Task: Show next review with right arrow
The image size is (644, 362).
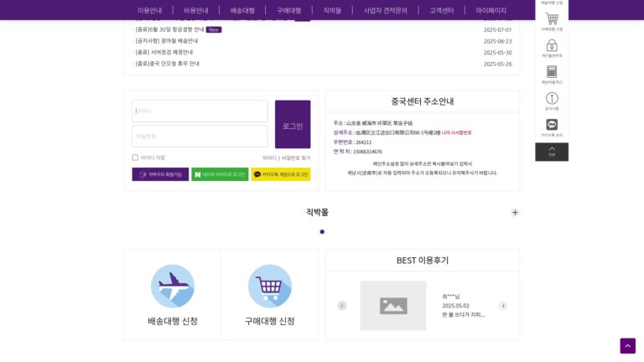Action: tap(503, 306)
